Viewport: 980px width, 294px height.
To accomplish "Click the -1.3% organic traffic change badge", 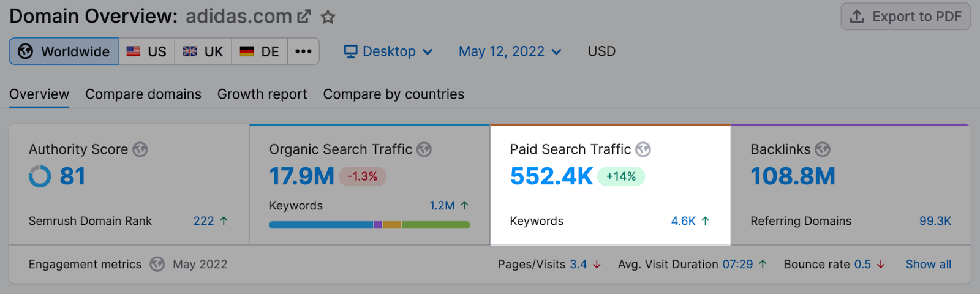I will 363,176.
